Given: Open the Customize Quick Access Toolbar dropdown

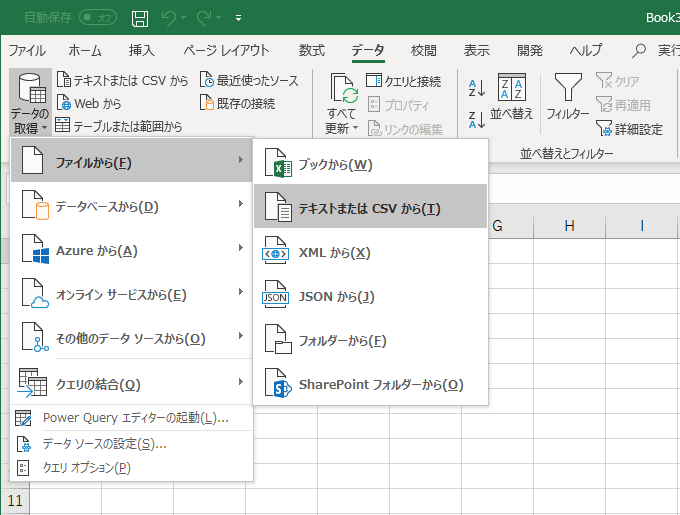Looking at the screenshot, I should coord(239,18).
